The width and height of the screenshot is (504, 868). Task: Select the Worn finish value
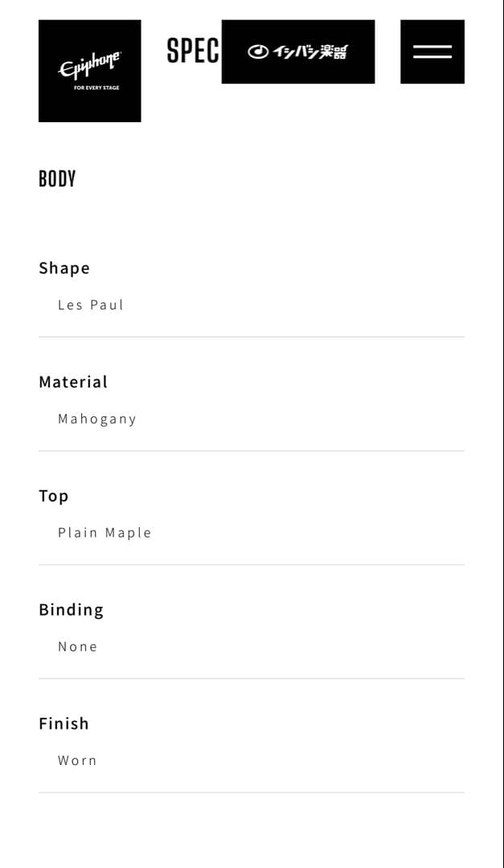click(x=77, y=761)
